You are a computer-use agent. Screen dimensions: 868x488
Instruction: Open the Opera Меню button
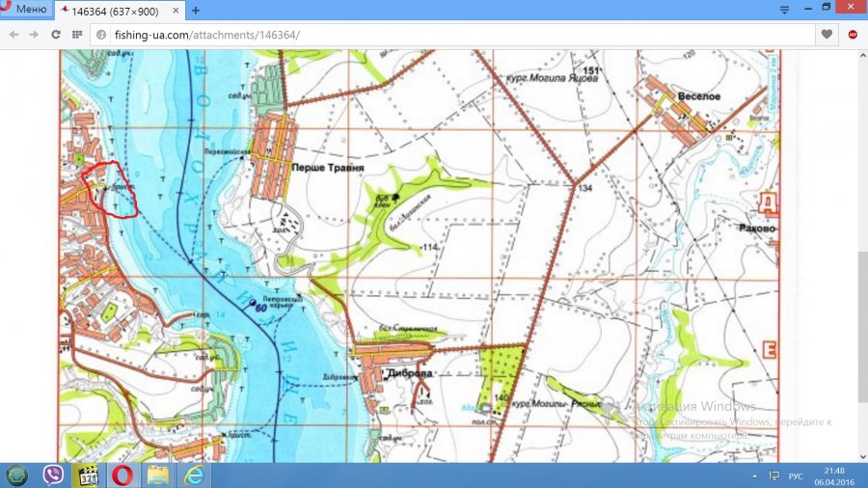(25, 9)
